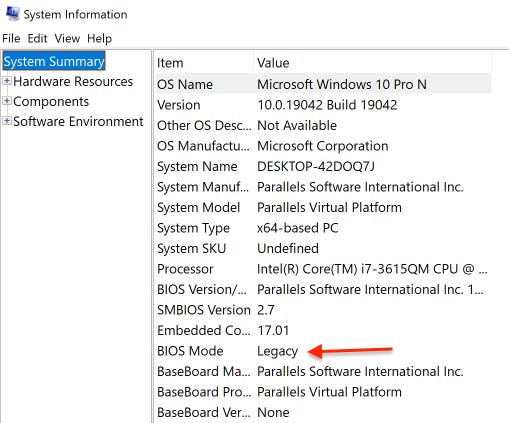Click the Not Available value
509x423 pixels.
click(x=297, y=125)
